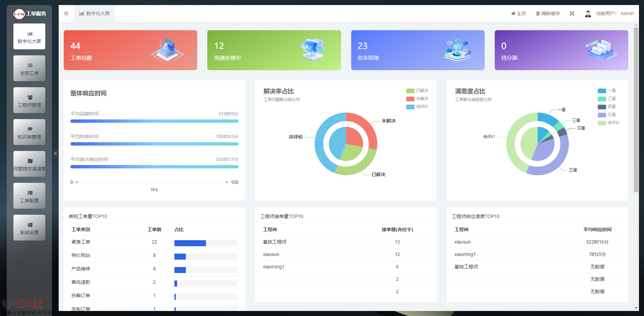Screen dimensions: 644x316
Task: Click the 未解决 label on resolution chart
Action: pos(389,121)
